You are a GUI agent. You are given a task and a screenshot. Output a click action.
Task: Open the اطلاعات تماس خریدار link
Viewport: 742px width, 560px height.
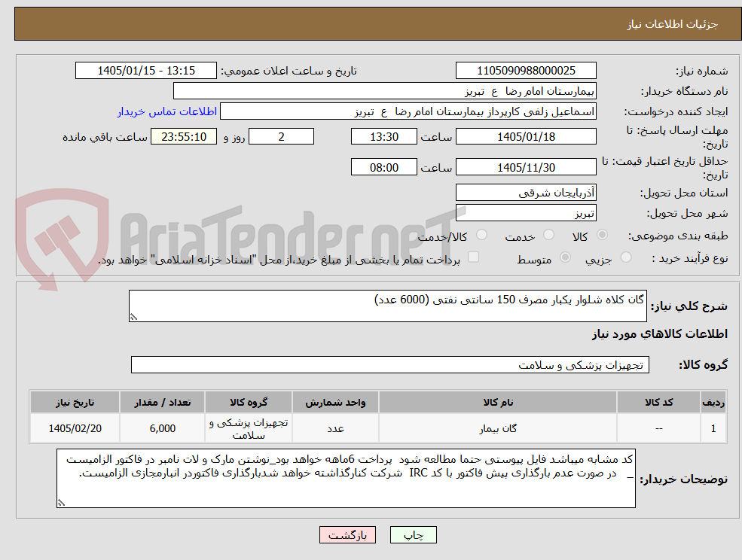pos(167,111)
